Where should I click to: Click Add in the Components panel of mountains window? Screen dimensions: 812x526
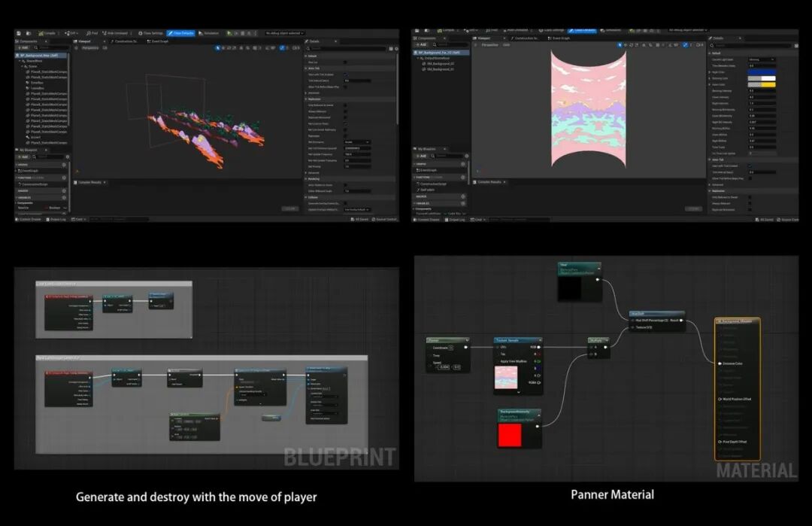[x=23, y=47]
